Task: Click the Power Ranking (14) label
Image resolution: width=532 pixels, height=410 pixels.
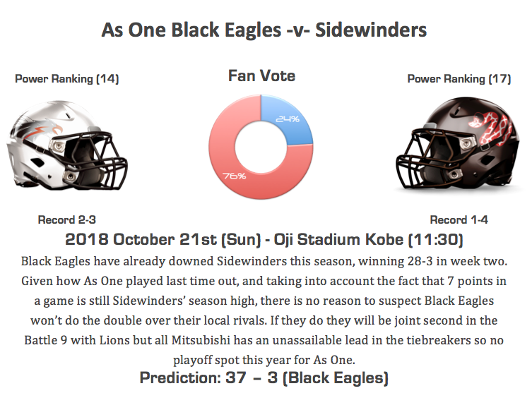Action: (x=67, y=79)
